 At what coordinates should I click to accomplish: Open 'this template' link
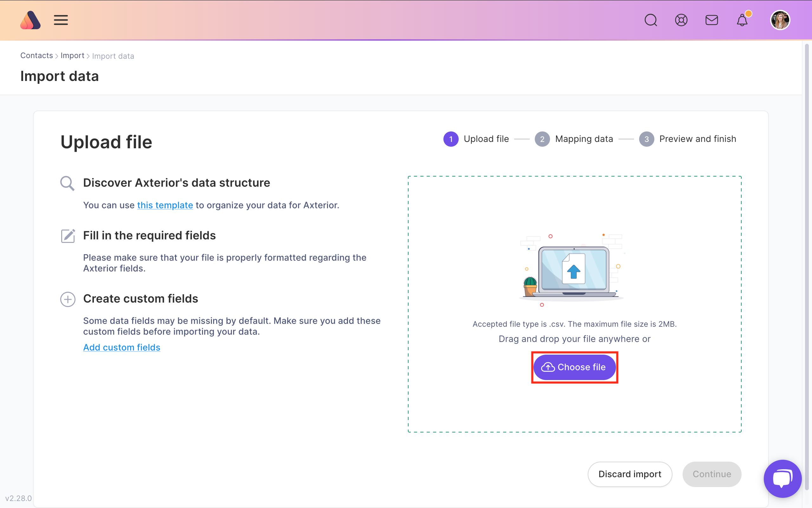(x=165, y=205)
